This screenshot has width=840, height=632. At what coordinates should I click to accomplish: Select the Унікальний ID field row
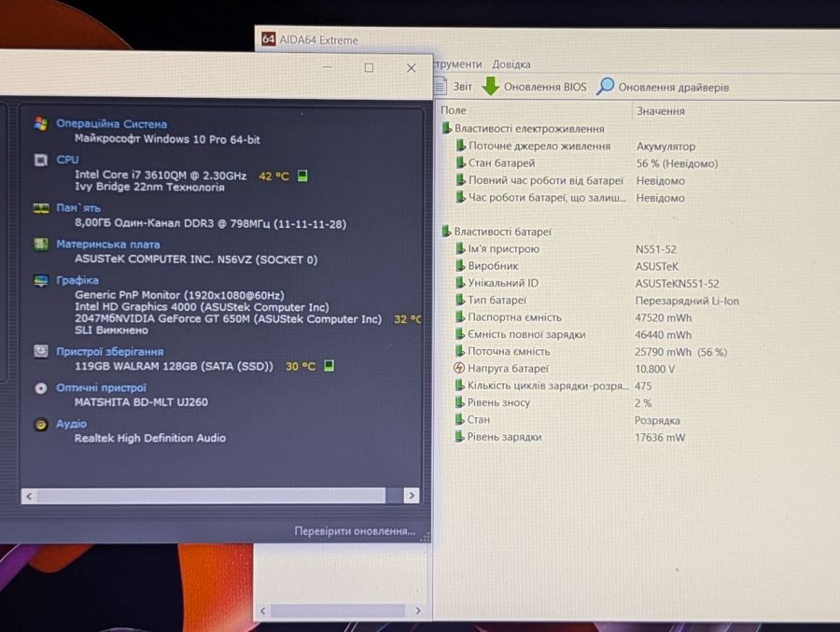(587, 283)
